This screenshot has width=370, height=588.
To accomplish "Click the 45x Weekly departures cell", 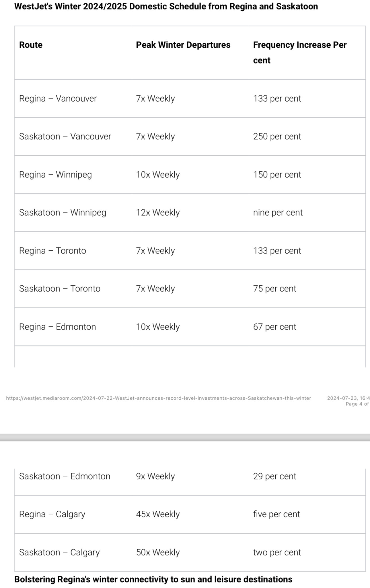I will point(158,514).
